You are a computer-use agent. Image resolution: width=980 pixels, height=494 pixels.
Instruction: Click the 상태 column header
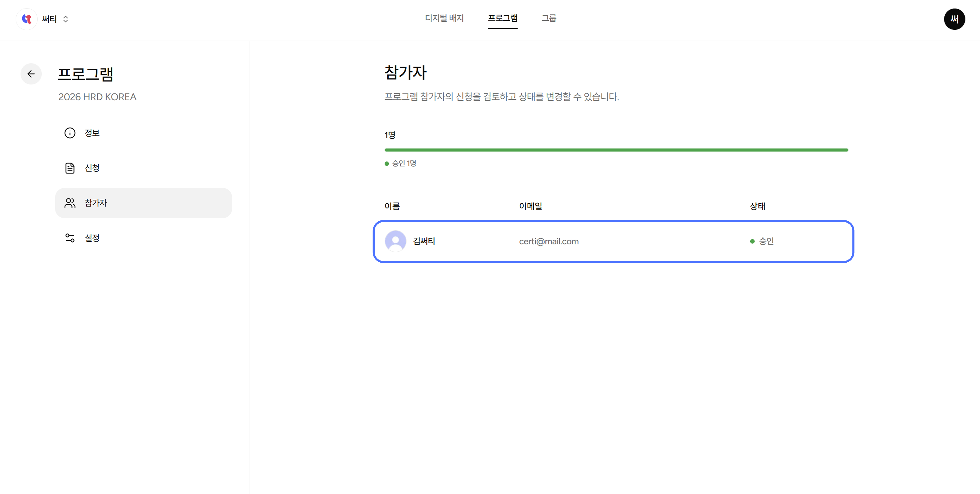pyautogui.click(x=757, y=206)
